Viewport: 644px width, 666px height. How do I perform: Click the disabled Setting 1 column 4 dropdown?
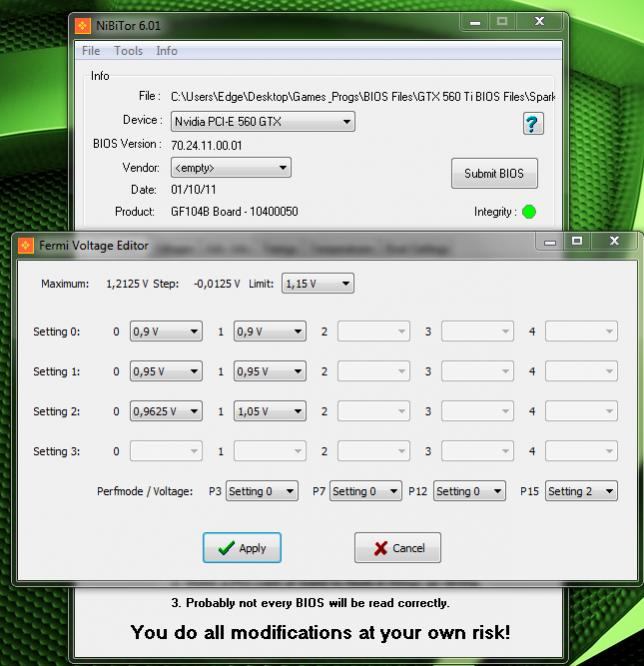(582, 371)
